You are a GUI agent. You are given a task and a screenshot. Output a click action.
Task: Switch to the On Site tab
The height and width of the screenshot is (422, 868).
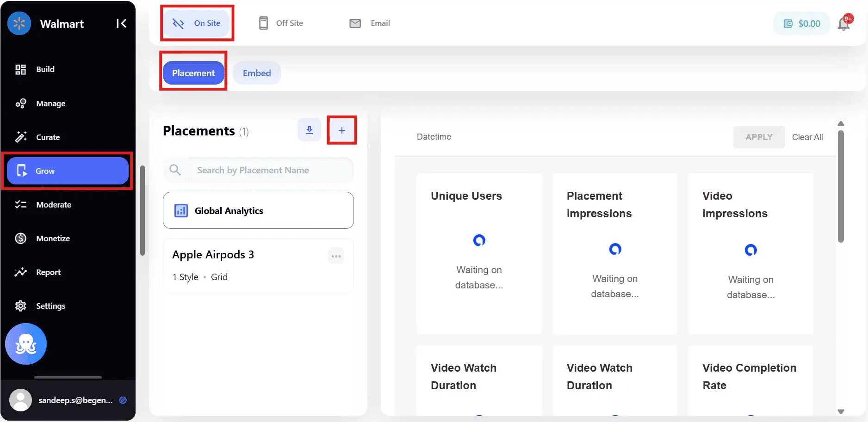click(x=197, y=23)
